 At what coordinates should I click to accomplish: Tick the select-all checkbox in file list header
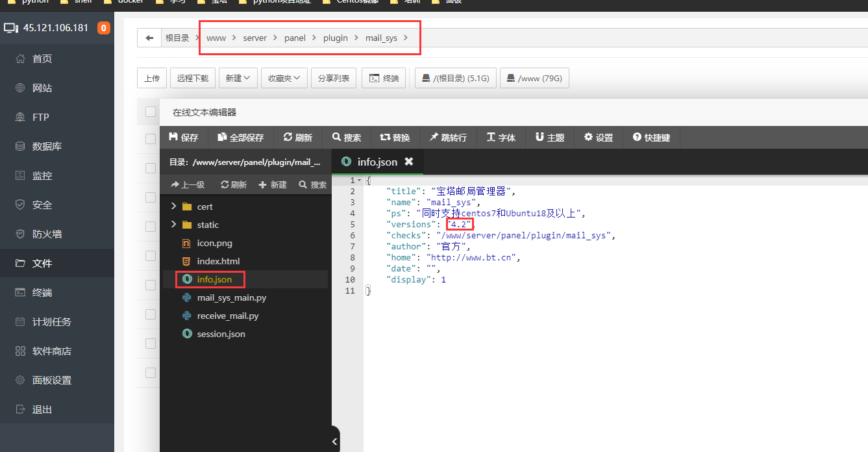pyautogui.click(x=151, y=112)
